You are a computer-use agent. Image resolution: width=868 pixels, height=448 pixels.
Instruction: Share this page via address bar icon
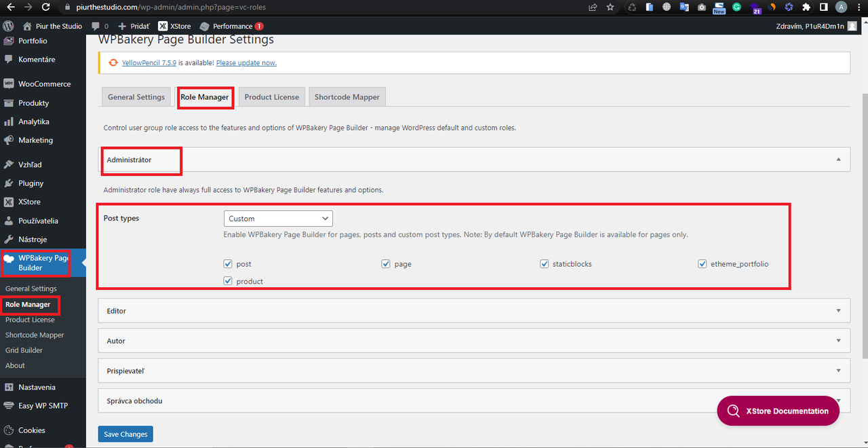point(593,7)
